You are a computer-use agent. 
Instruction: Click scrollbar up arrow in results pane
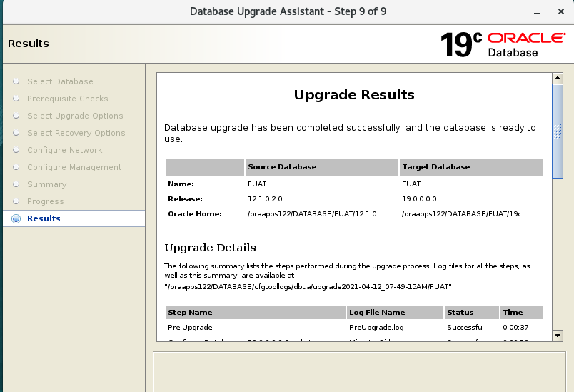click(x=557, y=78)
